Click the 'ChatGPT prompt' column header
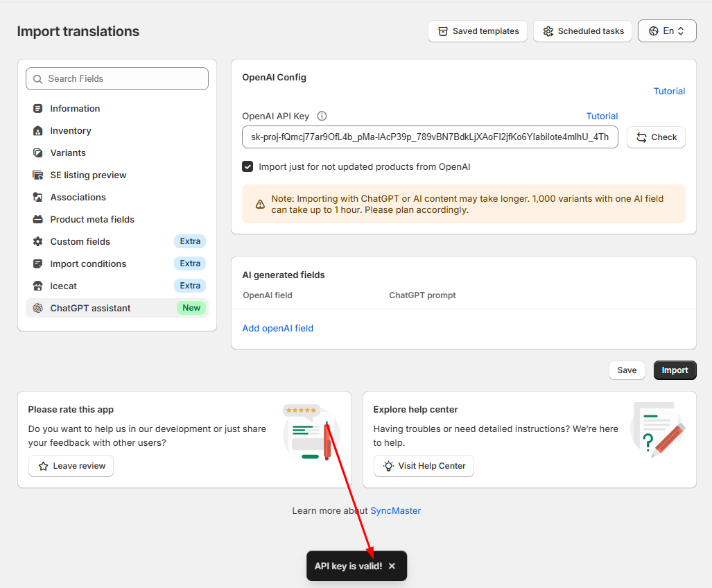The image size is (712, 588). [x=422, y=295]
